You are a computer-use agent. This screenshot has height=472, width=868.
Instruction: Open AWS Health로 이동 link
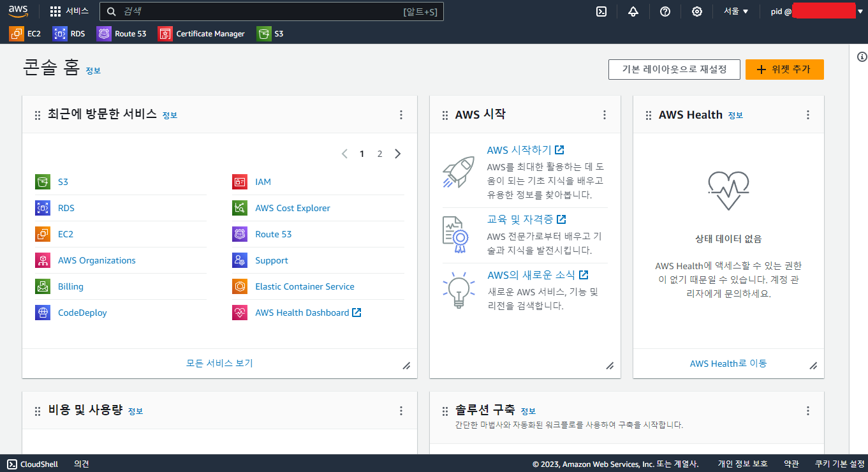(x=728, y=364)
